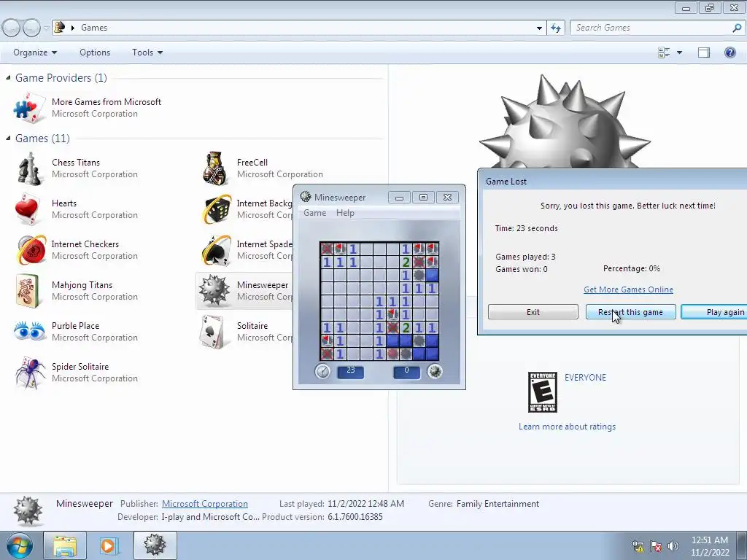The image size is (747, 560).
Task: Click the refresh address bar icon
Action: (555, 28)
